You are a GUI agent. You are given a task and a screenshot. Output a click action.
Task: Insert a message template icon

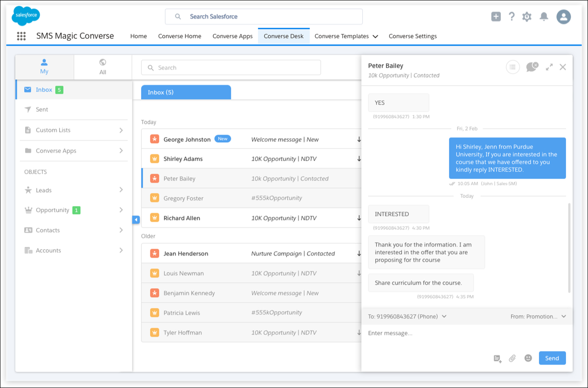pyautogui.click(x=497, y=358)
